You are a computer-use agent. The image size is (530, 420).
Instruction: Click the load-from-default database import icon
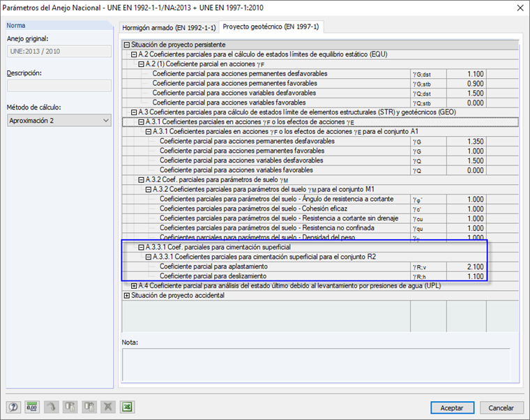tap(89, 407)
